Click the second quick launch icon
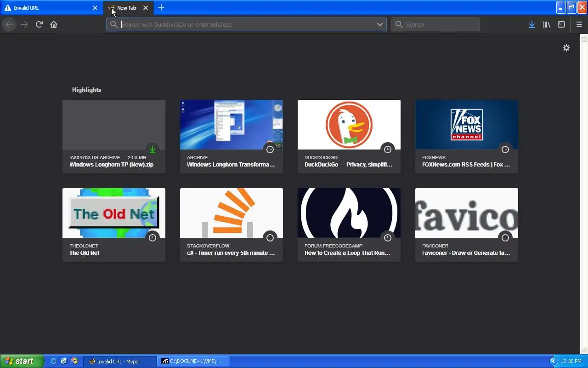The height and width of the screenshot is (368, 588). [x=64, y=361]
